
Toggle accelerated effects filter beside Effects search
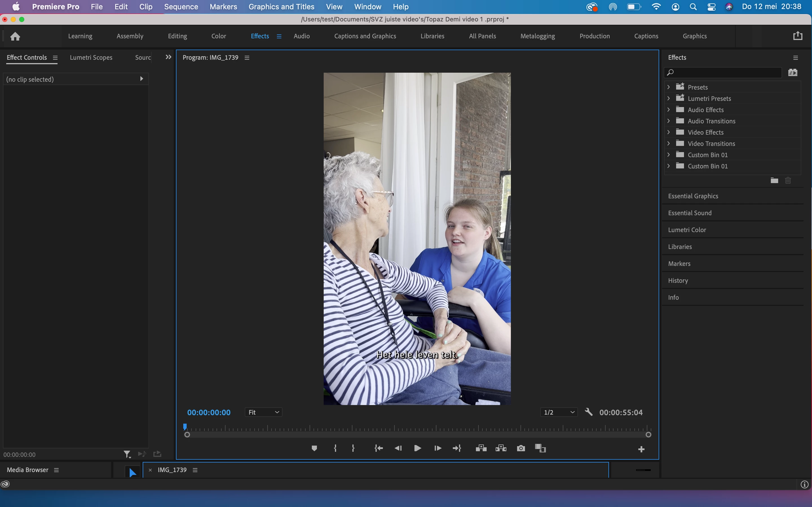pos(793,72)
